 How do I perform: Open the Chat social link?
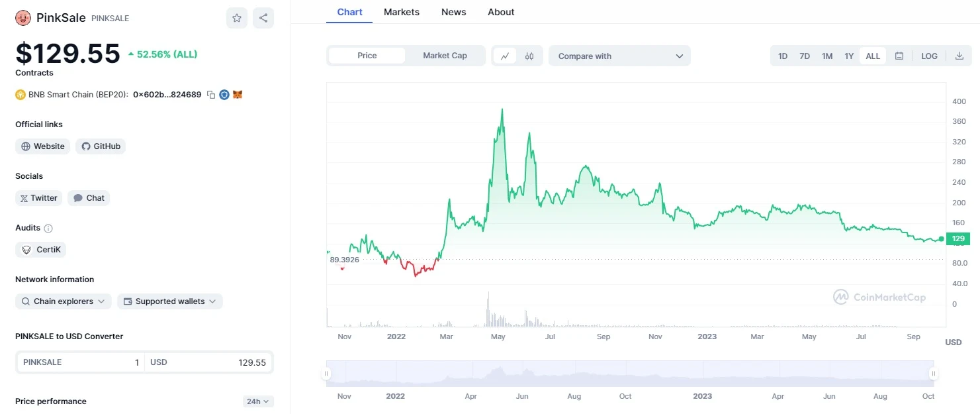click(89, 198)
